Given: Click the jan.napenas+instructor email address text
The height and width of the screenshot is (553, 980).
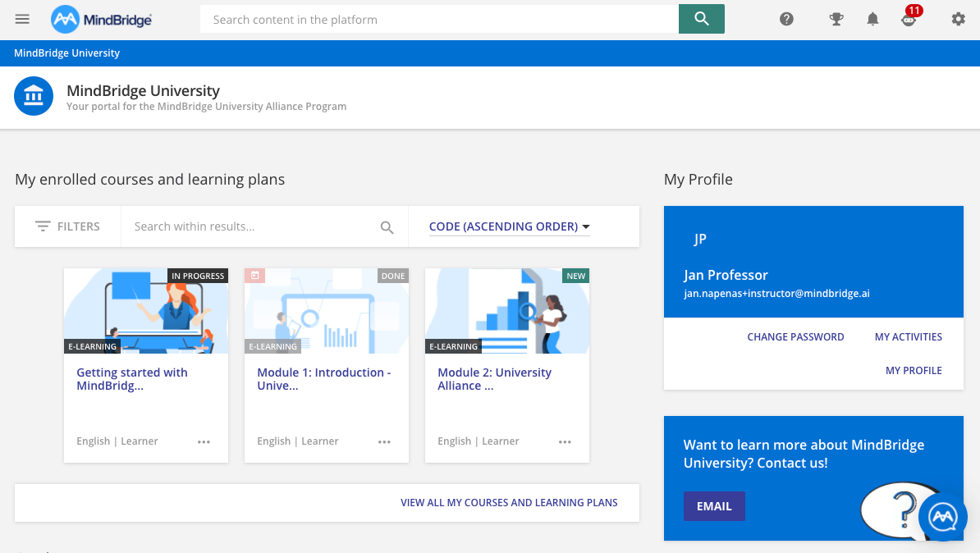Looking at the screenshot, I should point(776,294).
